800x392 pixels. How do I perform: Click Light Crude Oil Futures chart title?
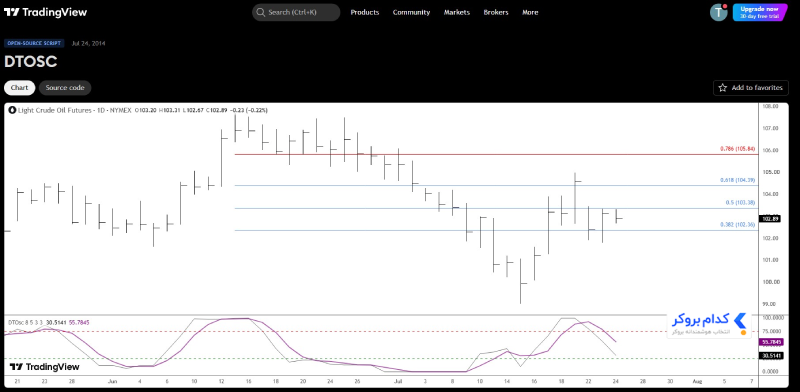coord(74,110)
